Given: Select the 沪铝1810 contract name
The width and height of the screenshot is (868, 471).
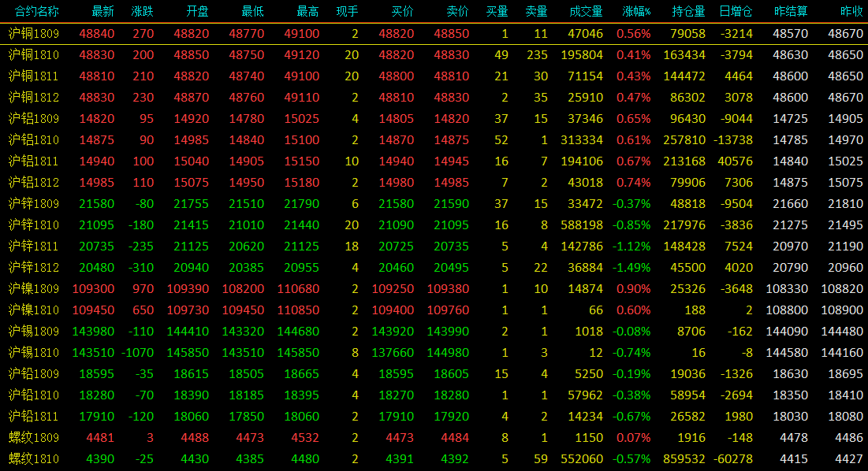Looking at the screenshot, I should [34, 140].
